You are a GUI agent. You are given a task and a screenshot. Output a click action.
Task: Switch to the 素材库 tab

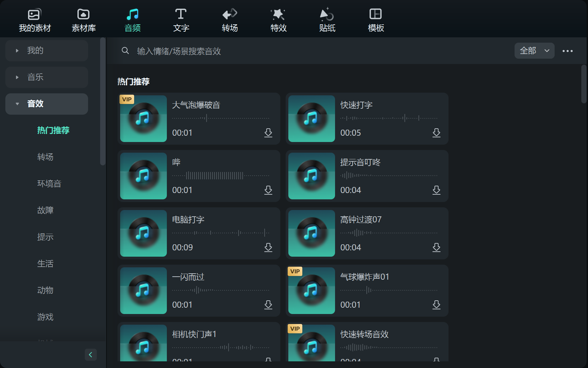pos(83,19)
